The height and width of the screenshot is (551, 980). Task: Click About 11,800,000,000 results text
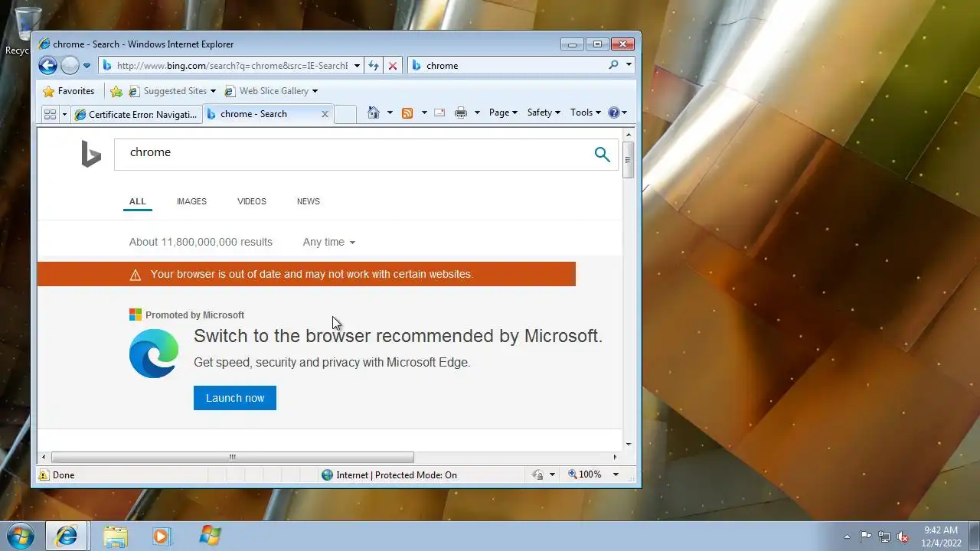[201, 242]
